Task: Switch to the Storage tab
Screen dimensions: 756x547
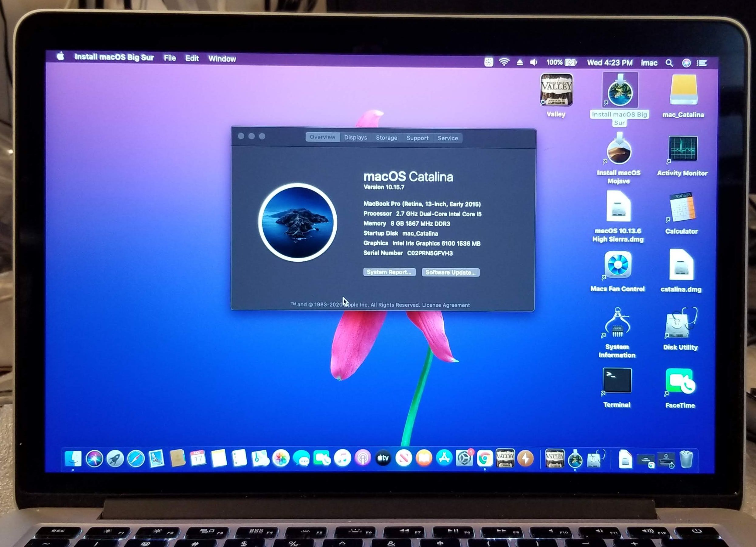Action: tap(386, 138)
